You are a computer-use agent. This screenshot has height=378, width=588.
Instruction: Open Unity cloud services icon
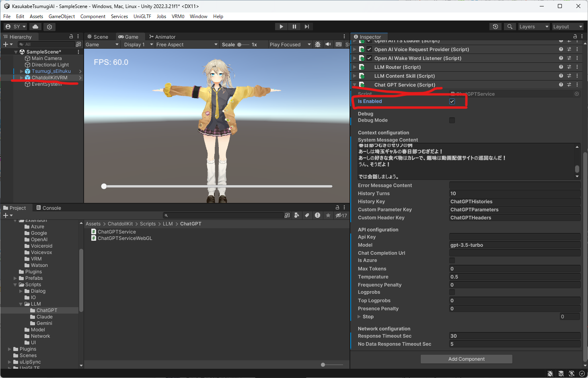(x=35, y=27)
